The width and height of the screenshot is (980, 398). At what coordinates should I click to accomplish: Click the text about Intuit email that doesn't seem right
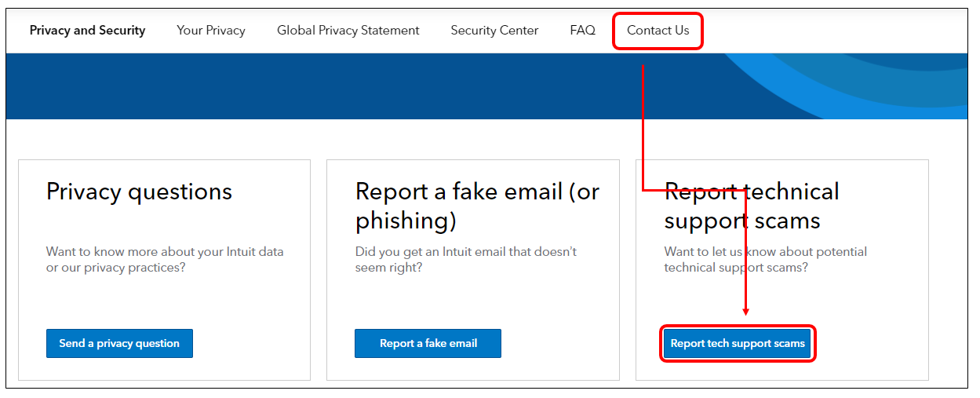click(x=466, y=260)
